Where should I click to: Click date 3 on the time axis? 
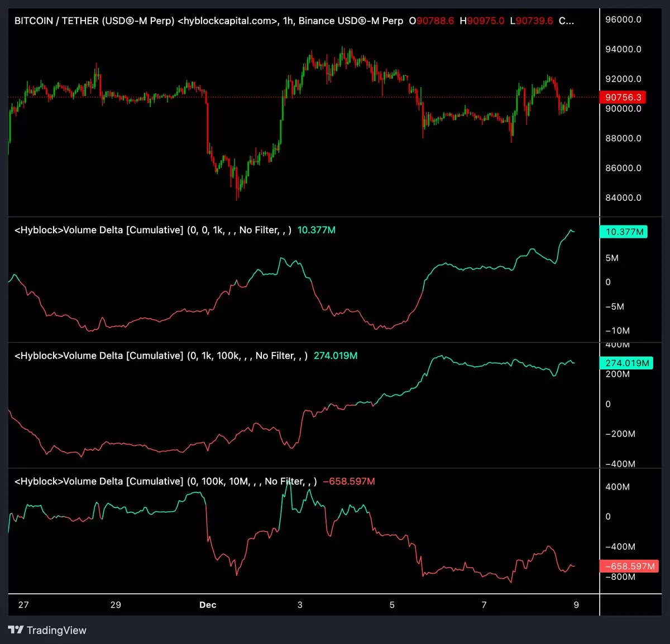click(300, 605)
